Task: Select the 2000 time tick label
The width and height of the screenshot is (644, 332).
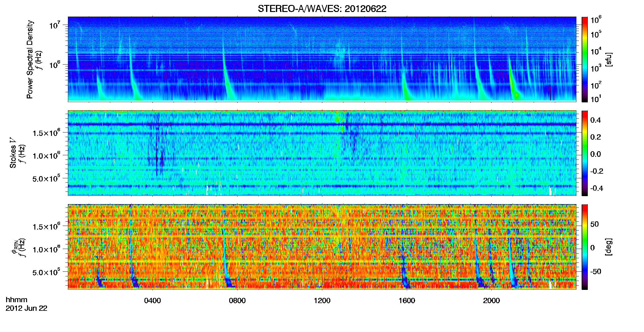Action: (491, 301)
